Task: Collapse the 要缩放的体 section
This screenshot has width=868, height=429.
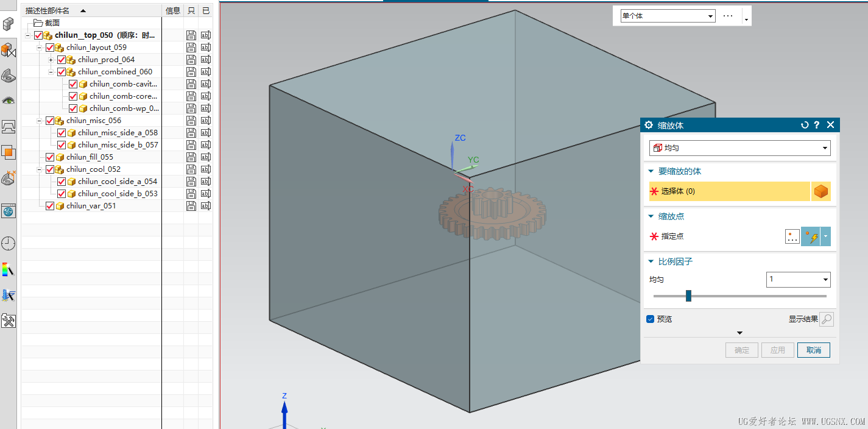Action: coord(651,172)
